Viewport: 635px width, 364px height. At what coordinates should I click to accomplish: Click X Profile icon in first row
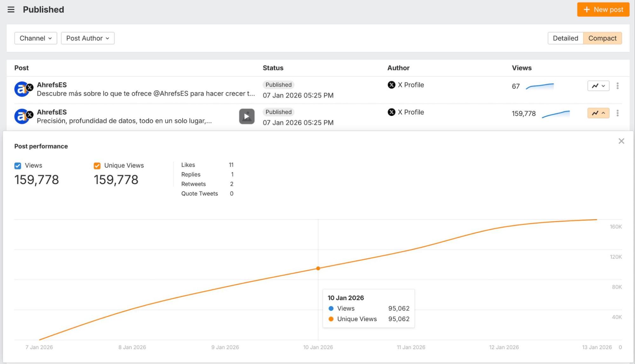coord(391,85)
